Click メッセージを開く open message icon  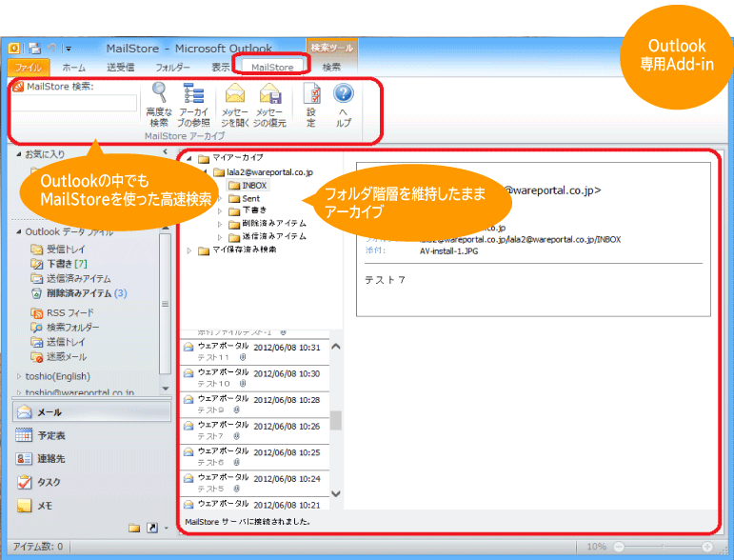(x=234, y=105)
